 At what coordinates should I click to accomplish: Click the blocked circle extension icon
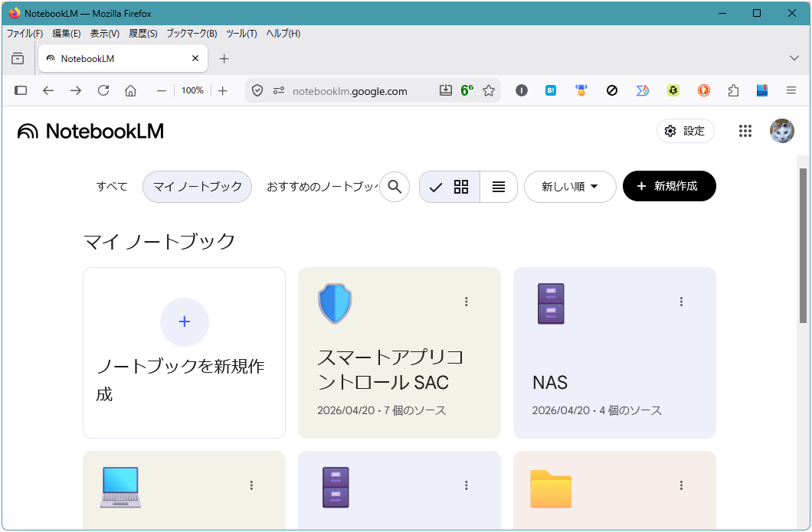[611, 90]
